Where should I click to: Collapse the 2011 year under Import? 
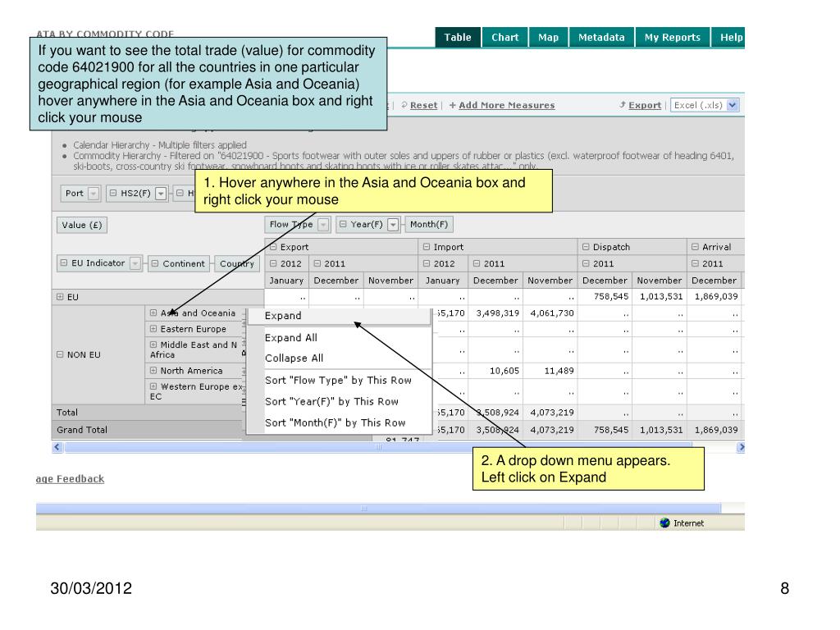[477, 263]
